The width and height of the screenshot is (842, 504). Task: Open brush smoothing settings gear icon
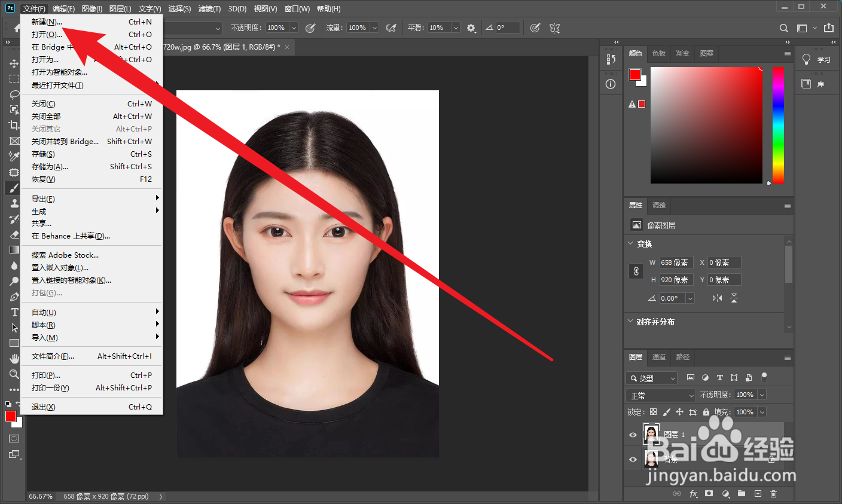coord(471,28)
